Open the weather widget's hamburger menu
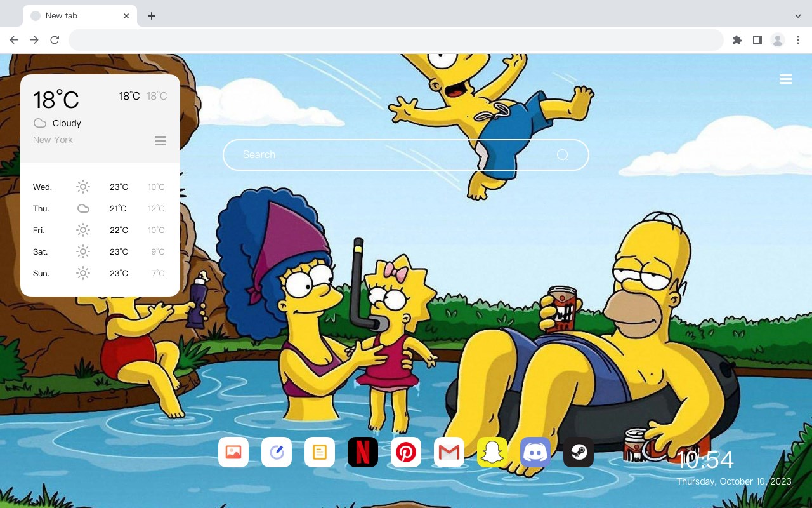Screen dimensions: 812x508 pyautogui.click(x=160, y=140)
